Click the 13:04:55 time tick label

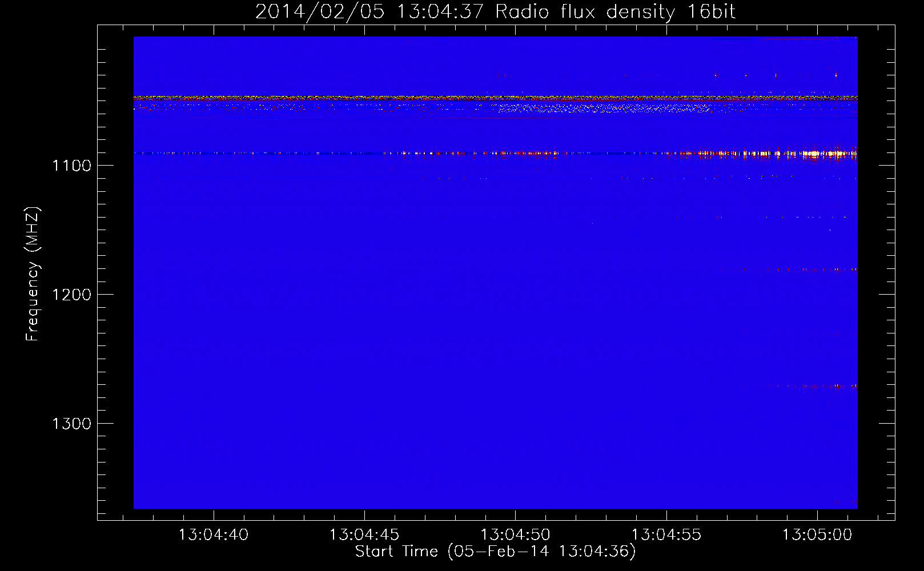point(666,535)
